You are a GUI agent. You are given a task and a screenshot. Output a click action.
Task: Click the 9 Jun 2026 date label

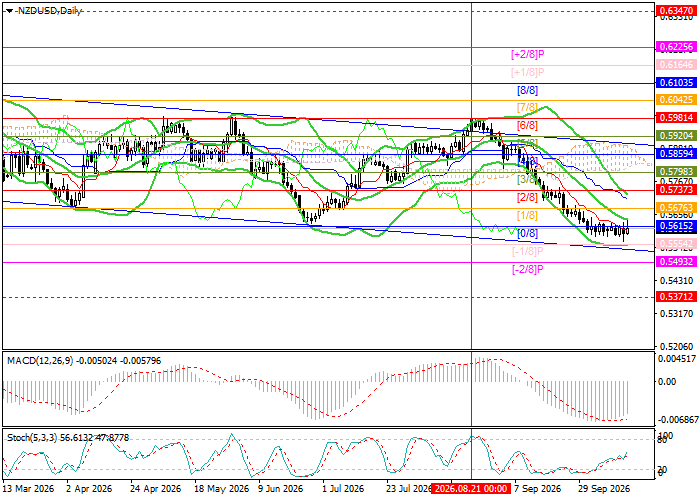(x=281, y=489)
